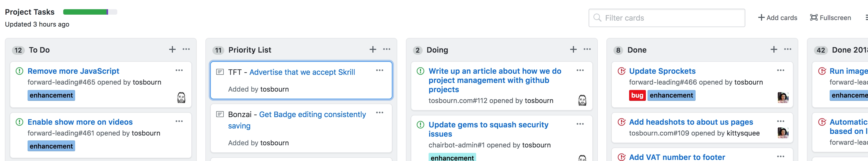Image resolution: width=868 pixels, height=161 pixels.
Task: Click the project progress bar
Action: (x=90, y=12)
